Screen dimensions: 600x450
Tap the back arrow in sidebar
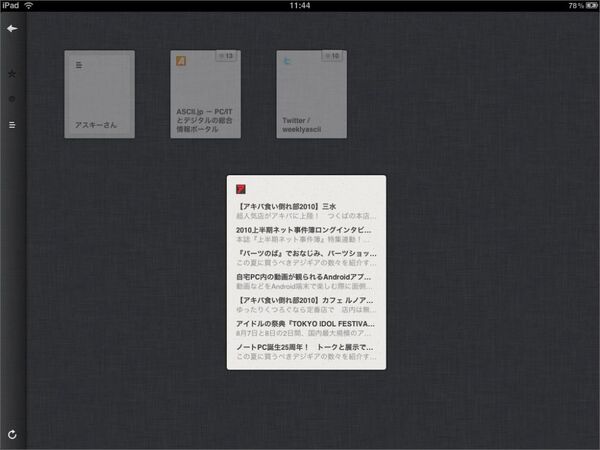tap(12, 29)
